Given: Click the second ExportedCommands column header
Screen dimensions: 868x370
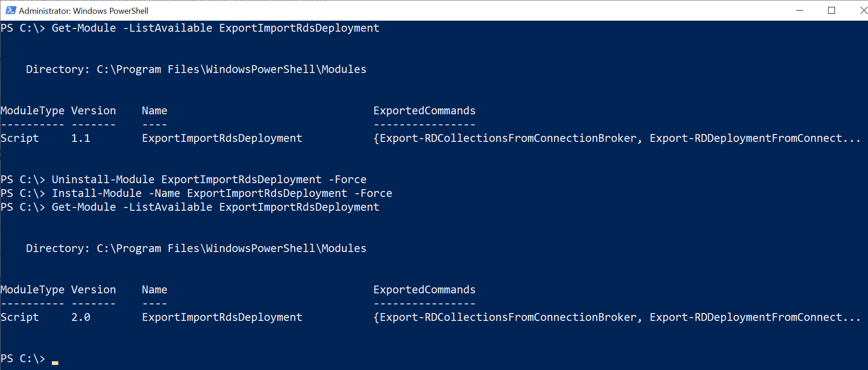Looking at the screenshot, I should [425, 290].
